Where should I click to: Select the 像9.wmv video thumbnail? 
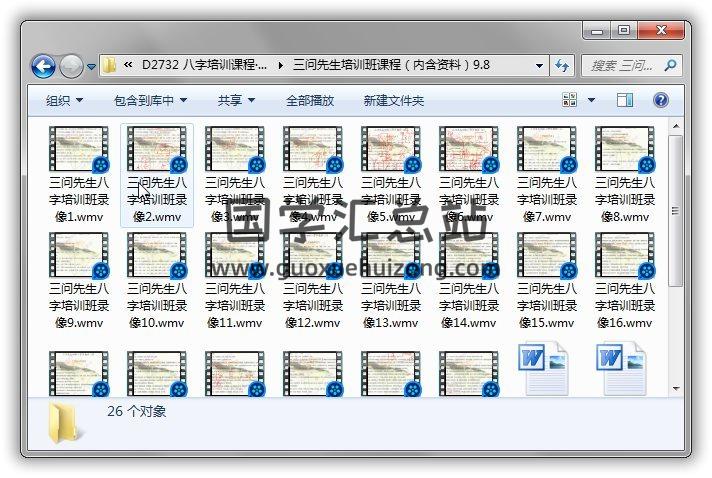(x=79, y=255)
